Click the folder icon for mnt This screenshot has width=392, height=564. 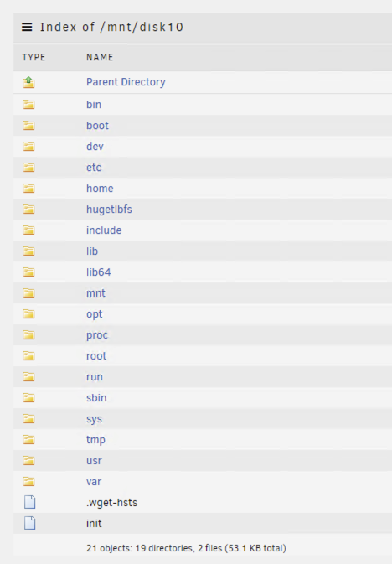pyautogui.click(x=28, y=293)
